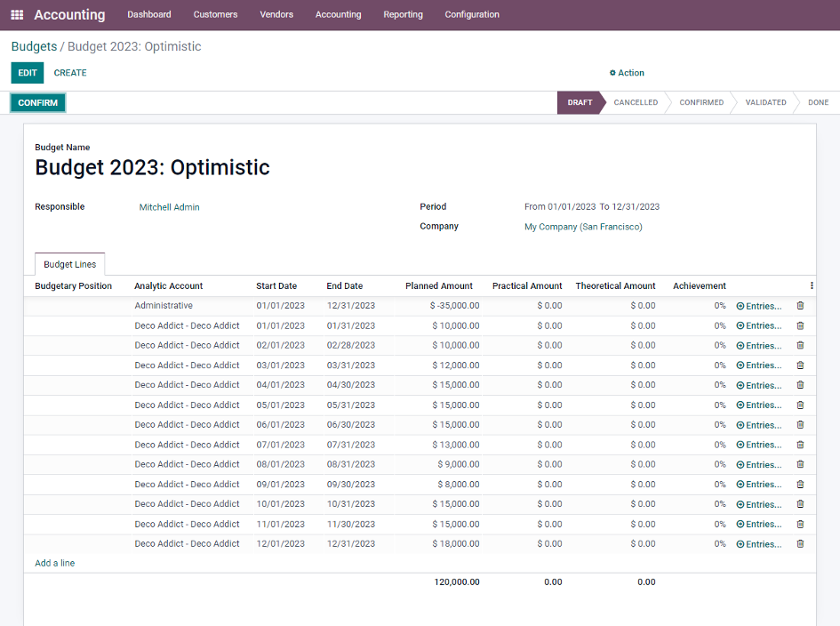Screen dimensions: 840x626
Task: Open the Accounting top menu
Action: (338, 14)
